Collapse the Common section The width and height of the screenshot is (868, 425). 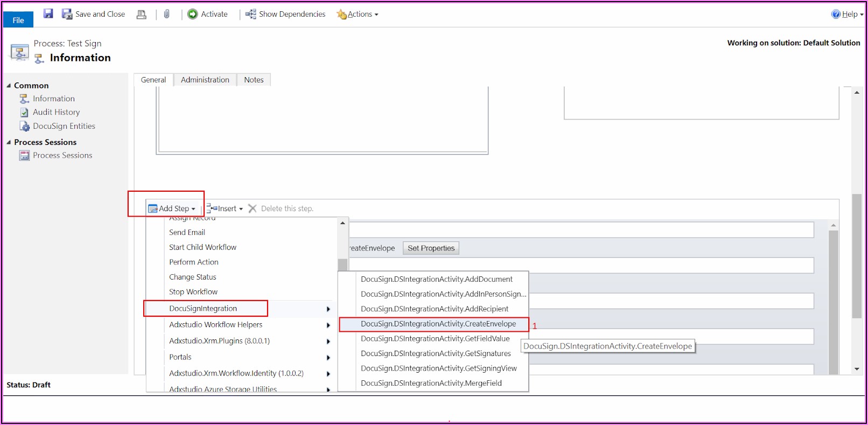[x=9, y=86]
